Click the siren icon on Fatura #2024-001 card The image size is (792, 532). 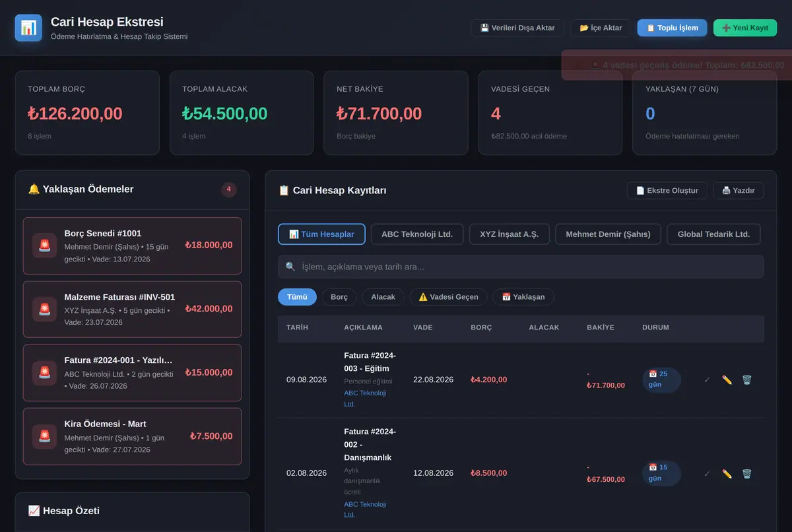tap(44, 373)
